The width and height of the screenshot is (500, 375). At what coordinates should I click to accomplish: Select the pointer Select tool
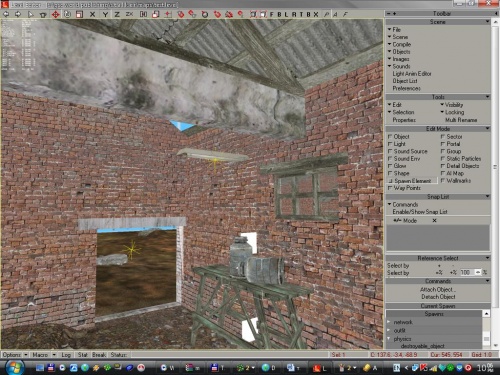point(30,14)
